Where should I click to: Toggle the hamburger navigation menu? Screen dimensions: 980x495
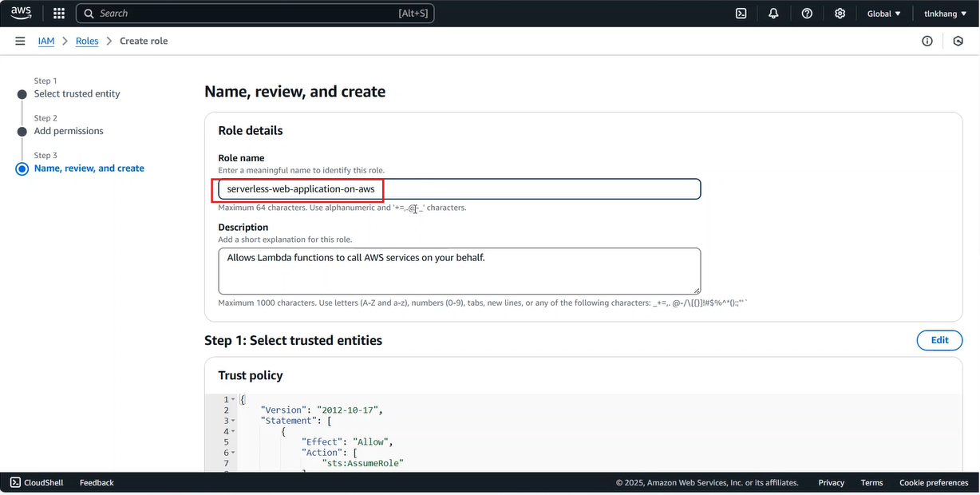20,41
